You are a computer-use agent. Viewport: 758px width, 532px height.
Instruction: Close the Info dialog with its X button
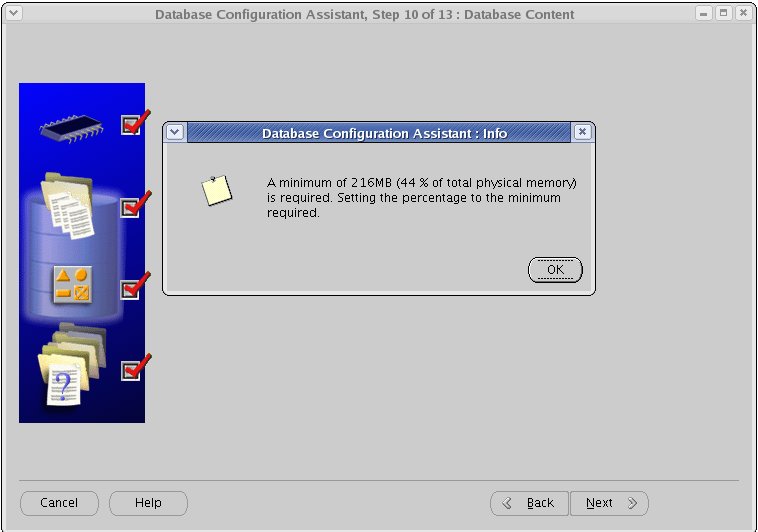582,132
